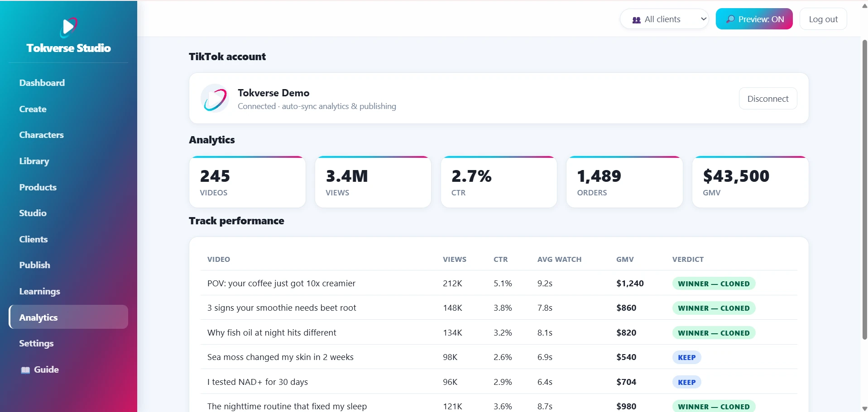
Task: Click the vertical page scrollbar
Action: point(864,189)
